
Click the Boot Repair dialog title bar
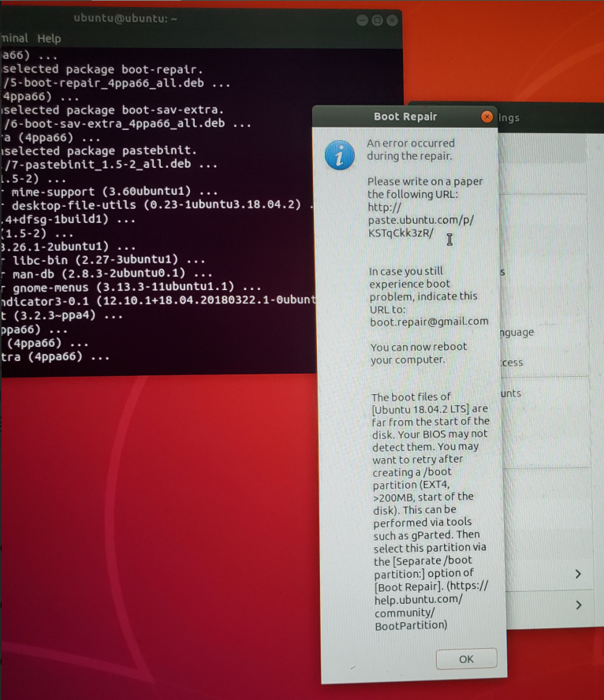coord(405,117)
